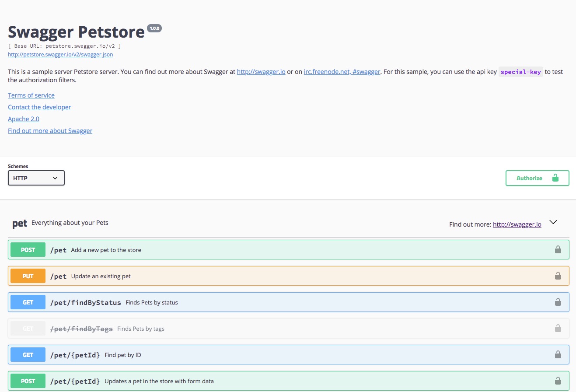
Task: Click 'Update an existing pet' summary
Action: [x=101, y=276]
